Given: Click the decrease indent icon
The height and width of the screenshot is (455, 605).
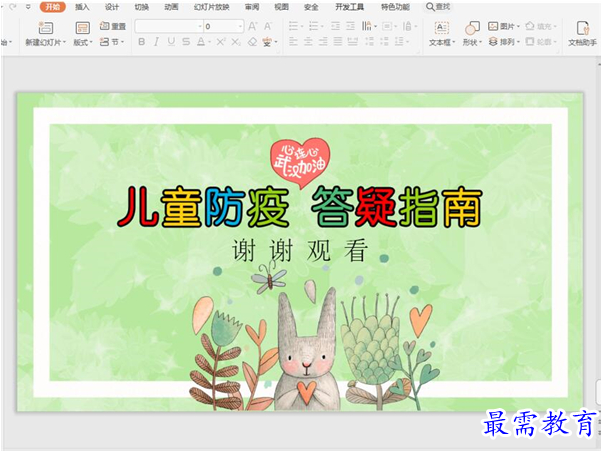Looking at the screenshot, I should pyautogui.click(x=335, y=26).
